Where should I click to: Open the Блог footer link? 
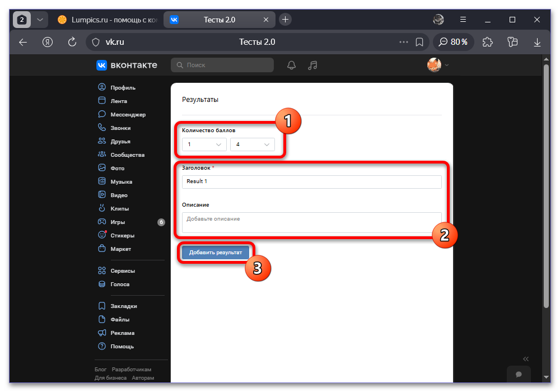click(x=100, y=369)
